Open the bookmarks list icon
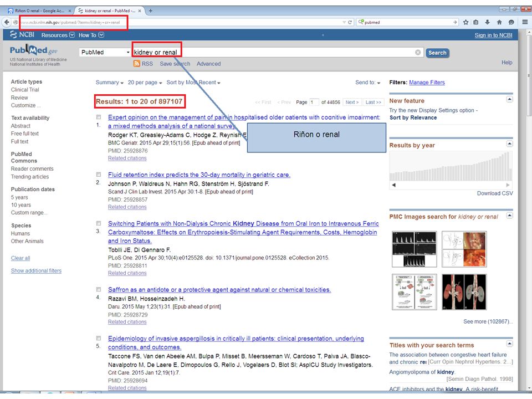 pyautogui.click(x=476, y=22)
